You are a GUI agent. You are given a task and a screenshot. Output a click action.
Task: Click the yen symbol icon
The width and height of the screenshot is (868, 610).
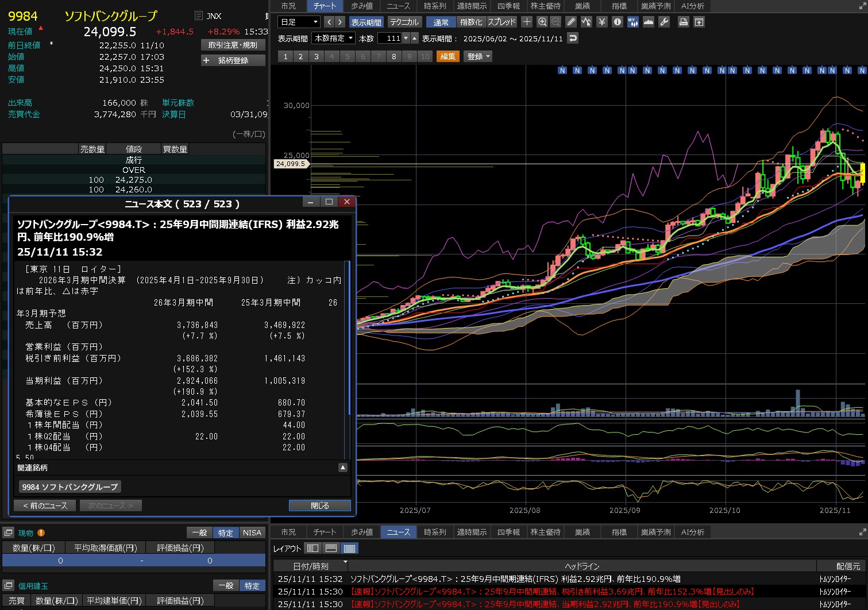[x=601, y=22]
